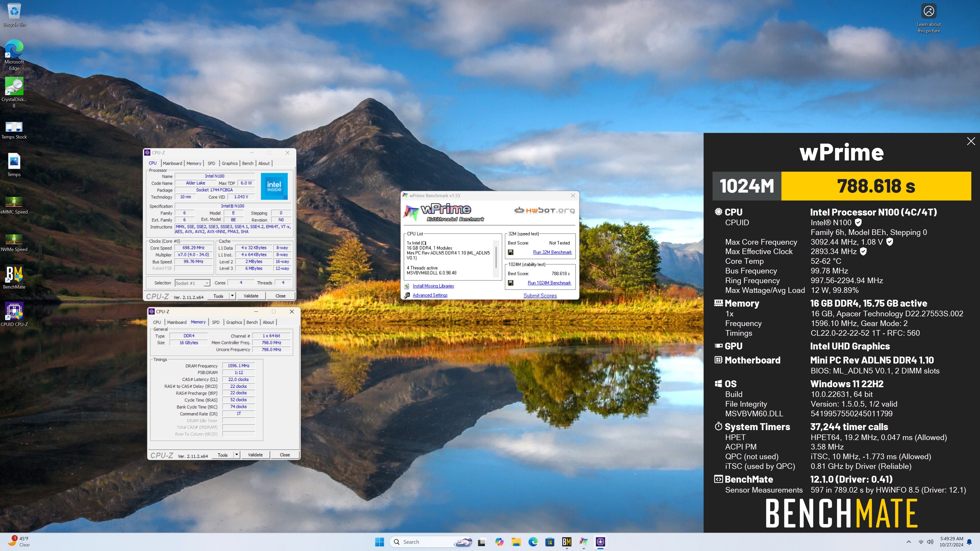Select the NVMe Speed desktop file

(x=14, y=243)
